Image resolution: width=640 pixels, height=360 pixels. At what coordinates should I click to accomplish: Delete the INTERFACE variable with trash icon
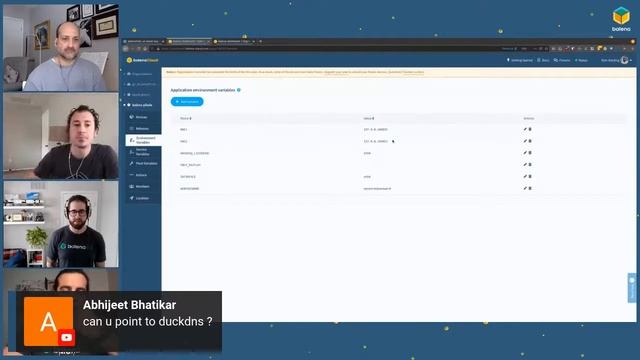[x=530, y=177]
